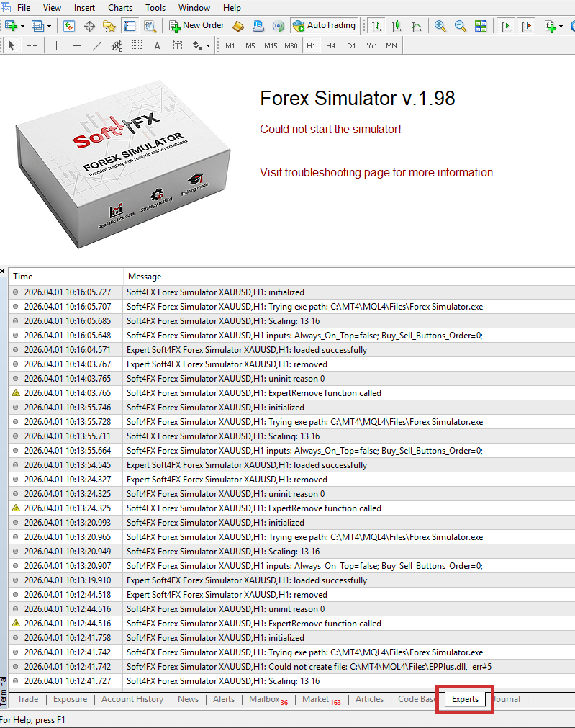Image resolution: width=575 pixels, height=728 pixels.
Task: Open the Tools menu
Action: tap(155, 8)
